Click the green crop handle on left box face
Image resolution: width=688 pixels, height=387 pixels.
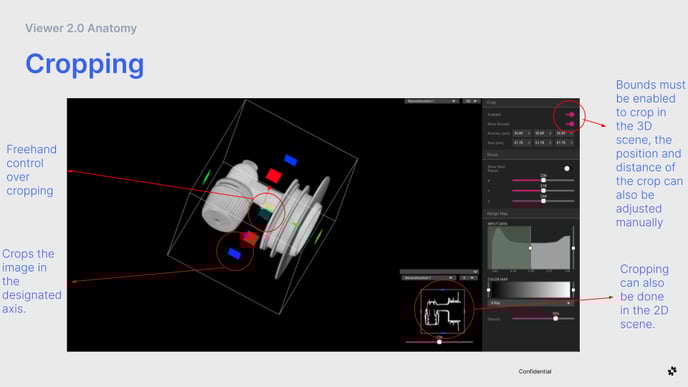[x=206, y=177]
